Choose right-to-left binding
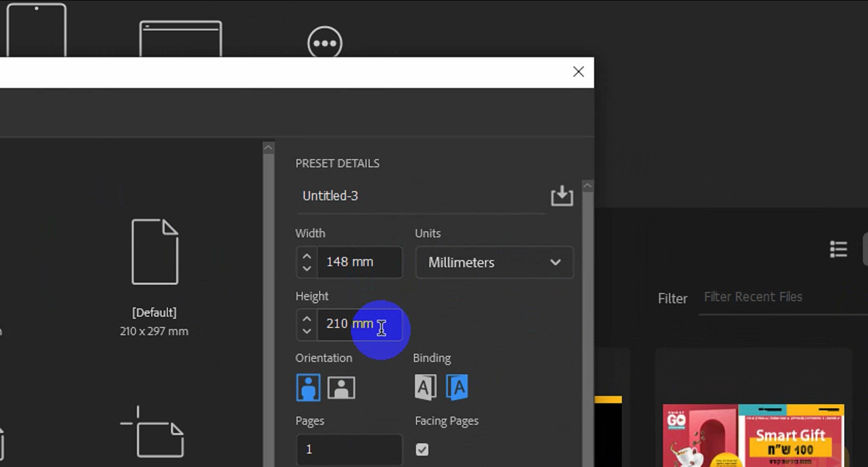The height and width of the screenshot is (467, 868). pyautogui.click(x=457, y=387)
